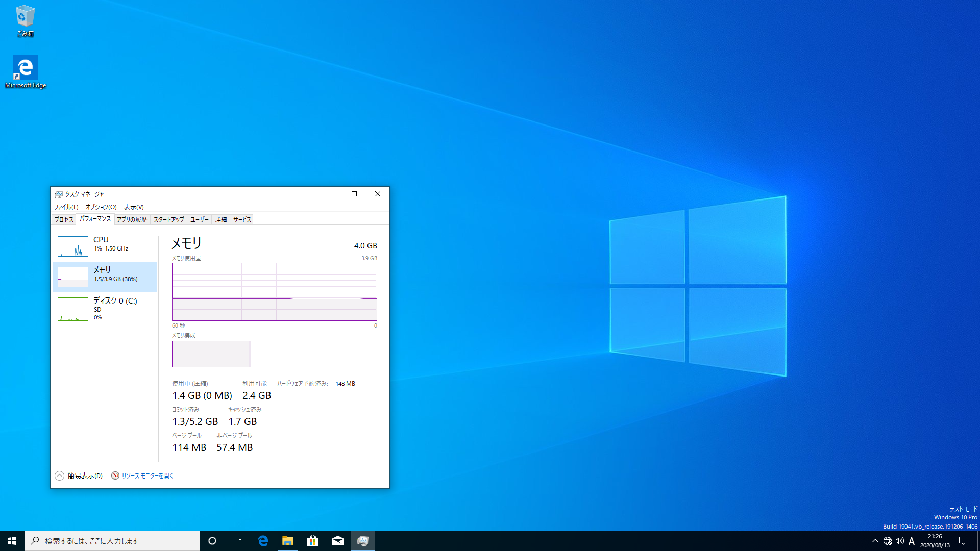Open Cortana from the taskbar
The width and height of the screenshot is (980, 551).
[212, 541]
